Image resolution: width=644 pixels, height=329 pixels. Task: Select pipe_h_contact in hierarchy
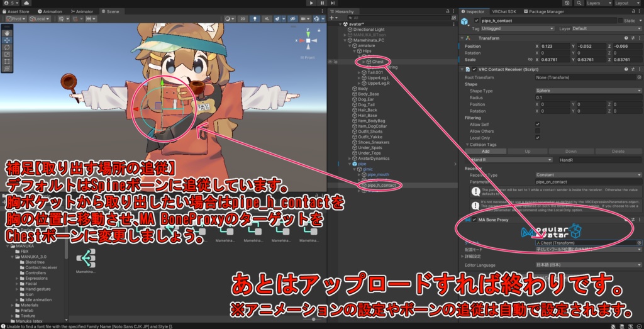(382, 186)
